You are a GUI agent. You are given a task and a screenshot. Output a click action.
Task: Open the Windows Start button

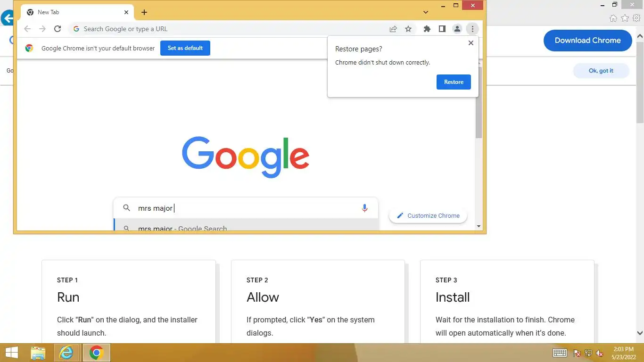click(x=12, y=353)
